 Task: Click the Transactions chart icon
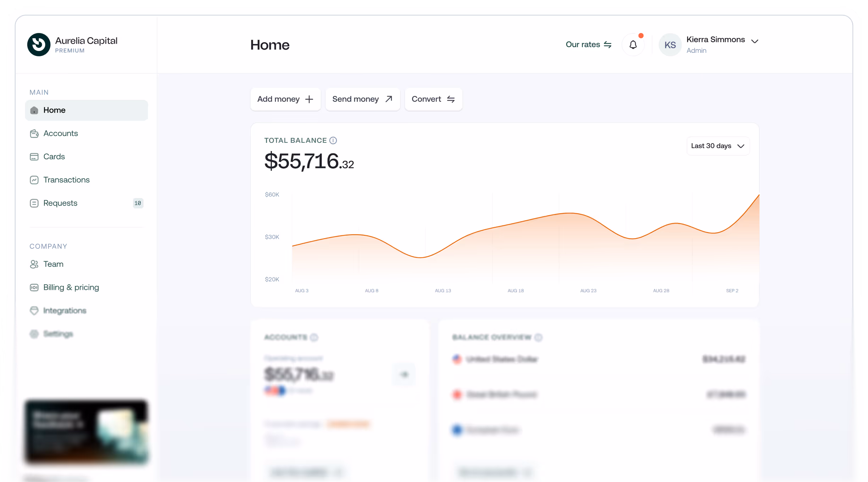tap(34, 180)
